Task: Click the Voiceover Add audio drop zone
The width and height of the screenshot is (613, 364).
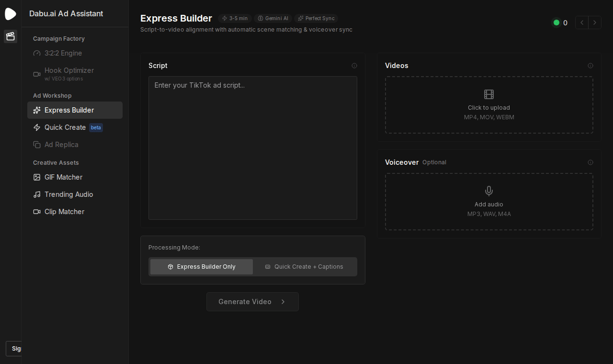Action: pyautogui.click(x=489, y=202)
